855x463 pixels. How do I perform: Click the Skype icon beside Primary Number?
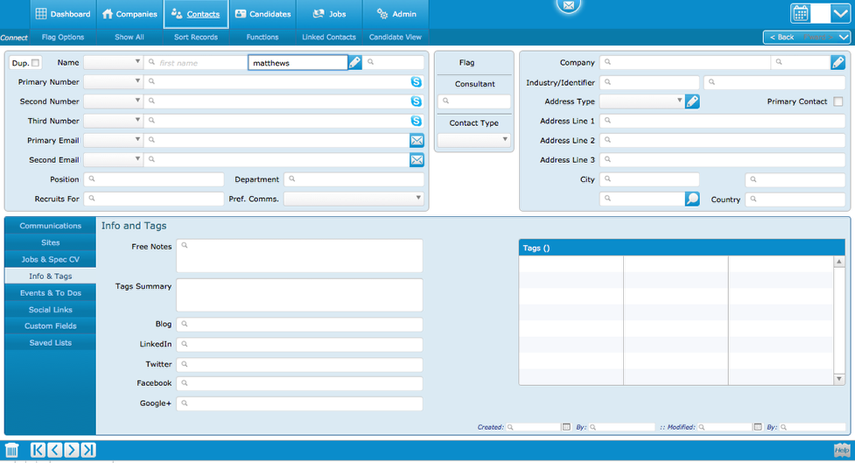pyautogui.click(x=416, y=82)
